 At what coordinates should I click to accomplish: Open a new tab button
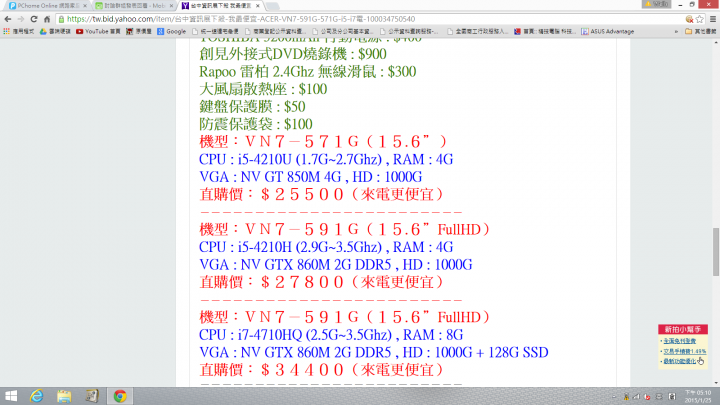tap(272, 6)
